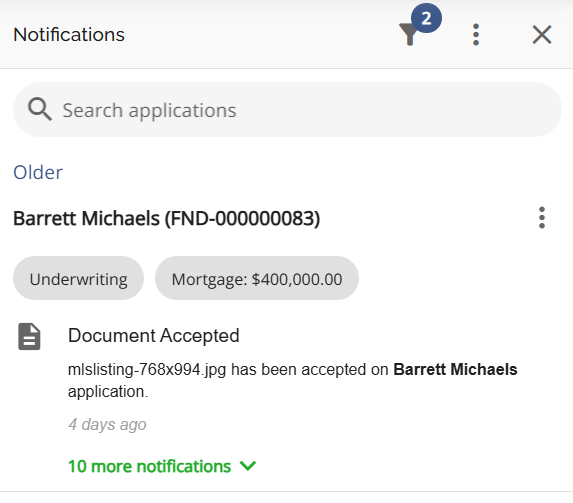Click the magnifying glass search icon
The image size is (573, 503).
click(x=40, y=109)
